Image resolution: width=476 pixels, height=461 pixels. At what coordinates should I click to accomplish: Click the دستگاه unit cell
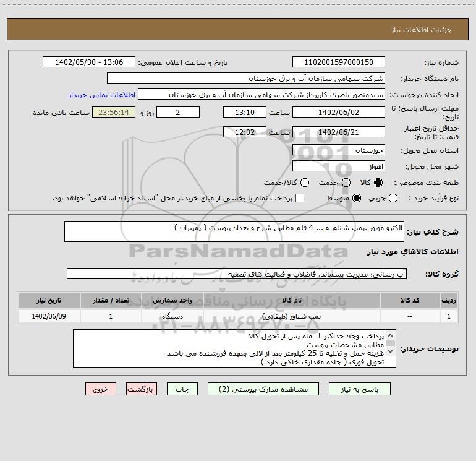pos(172,316)
